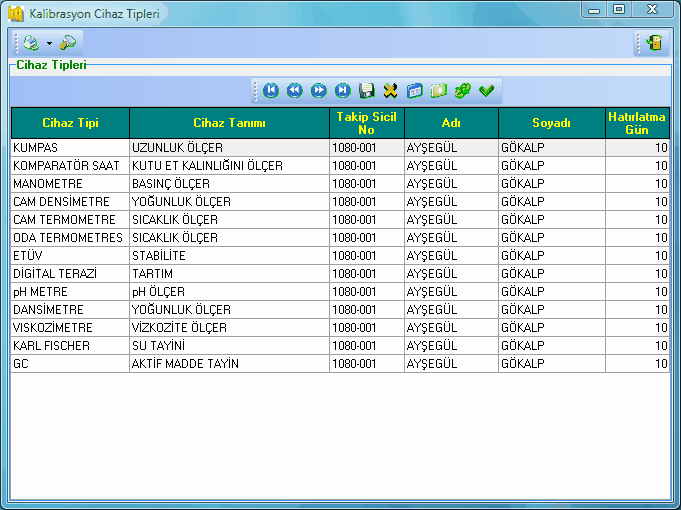Click the Adı column header

(451, 123)
